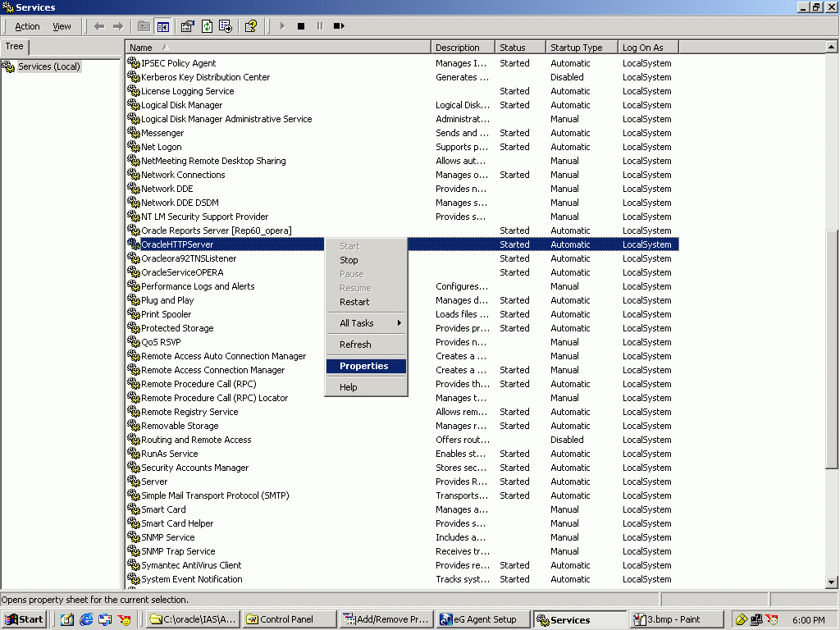Click the RunAs Service gear icon
This screenshot has width=840, height=630.
point(134,453)
